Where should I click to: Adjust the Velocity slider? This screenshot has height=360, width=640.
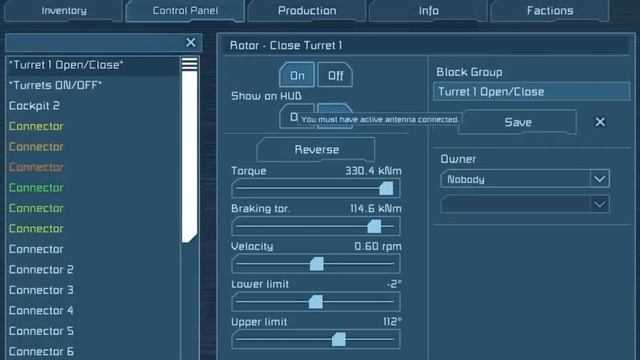316,264
